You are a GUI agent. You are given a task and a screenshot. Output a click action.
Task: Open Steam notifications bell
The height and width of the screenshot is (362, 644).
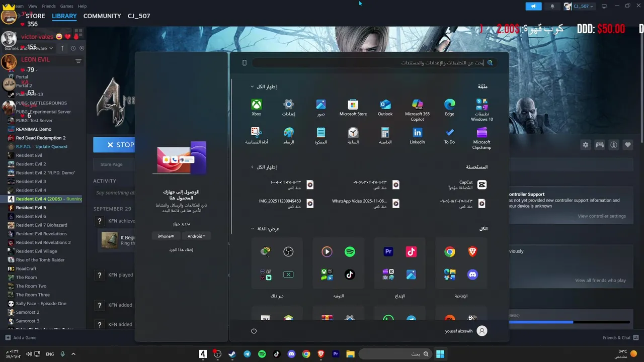point(552,6)
